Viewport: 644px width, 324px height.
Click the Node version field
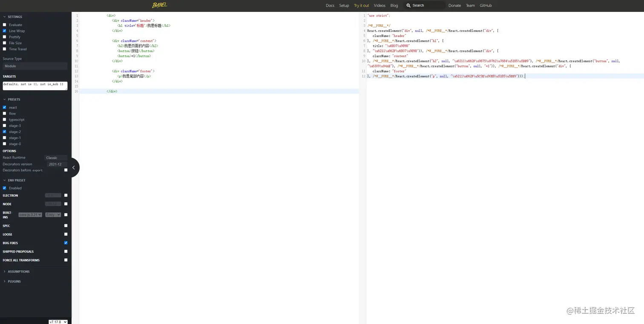(53, 204)
